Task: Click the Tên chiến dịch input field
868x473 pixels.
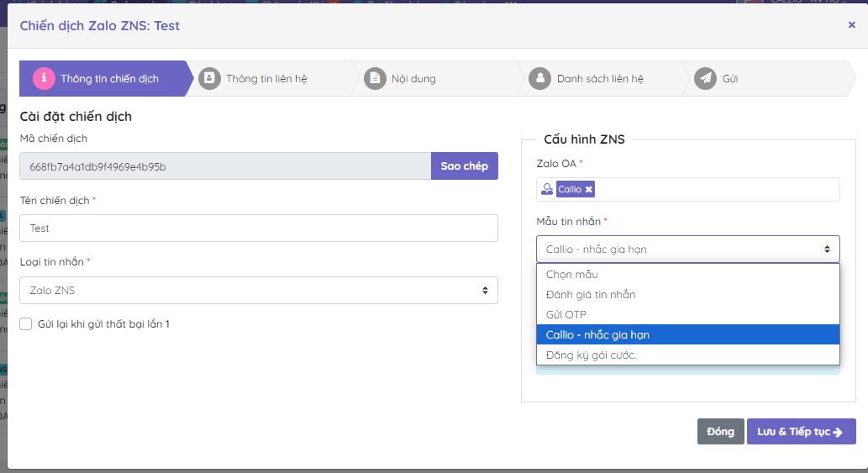Action: coord(259,228)
